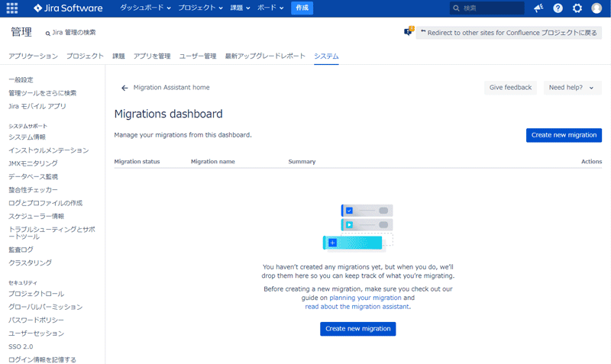
Task: Expand the ボード dropdown menu
Action: (x=270, y=8)
